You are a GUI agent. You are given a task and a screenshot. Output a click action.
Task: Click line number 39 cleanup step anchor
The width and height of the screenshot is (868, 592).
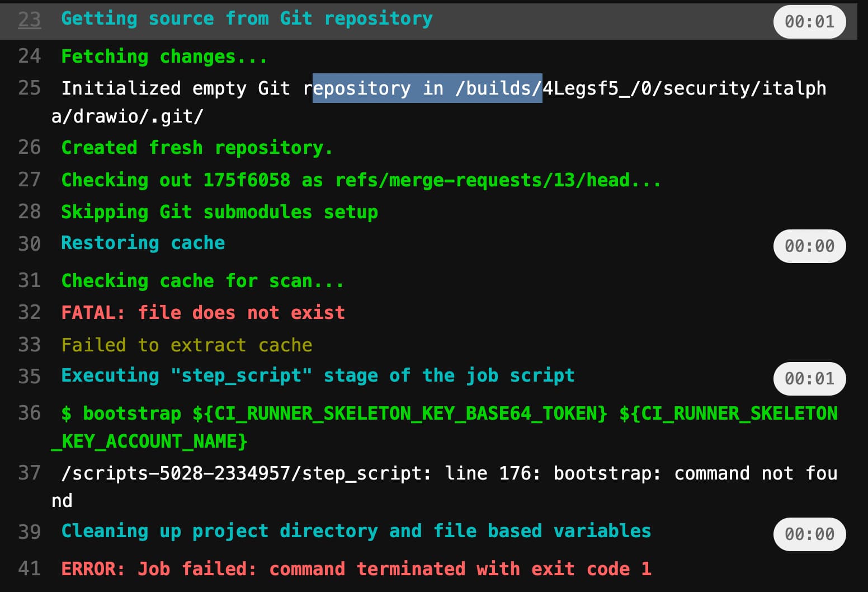coord(29,531)
